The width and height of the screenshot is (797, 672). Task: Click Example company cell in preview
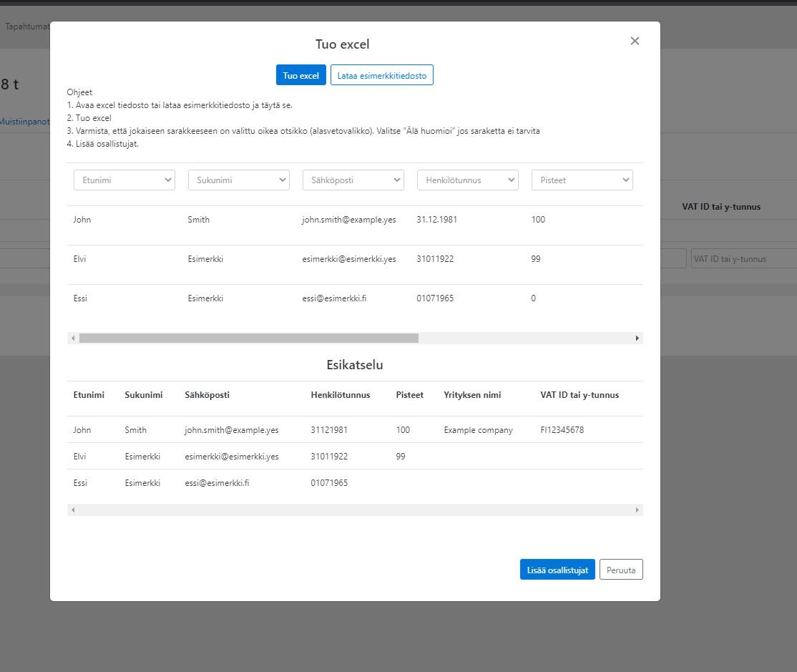click(x=478, y=430)
